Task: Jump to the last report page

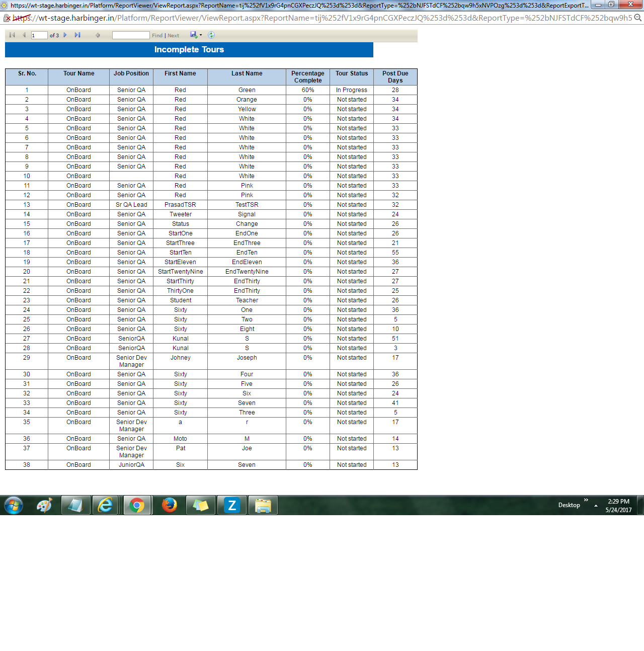Action: tap(77, 35)
